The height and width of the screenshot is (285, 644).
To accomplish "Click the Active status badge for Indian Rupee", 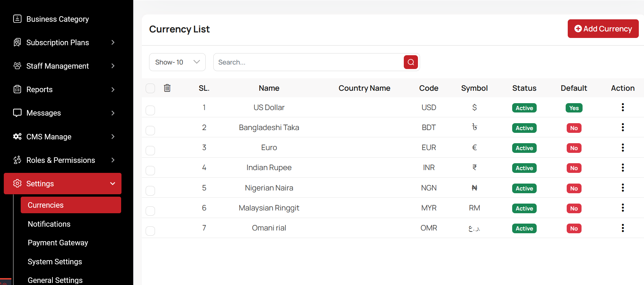I will point(524,168).
